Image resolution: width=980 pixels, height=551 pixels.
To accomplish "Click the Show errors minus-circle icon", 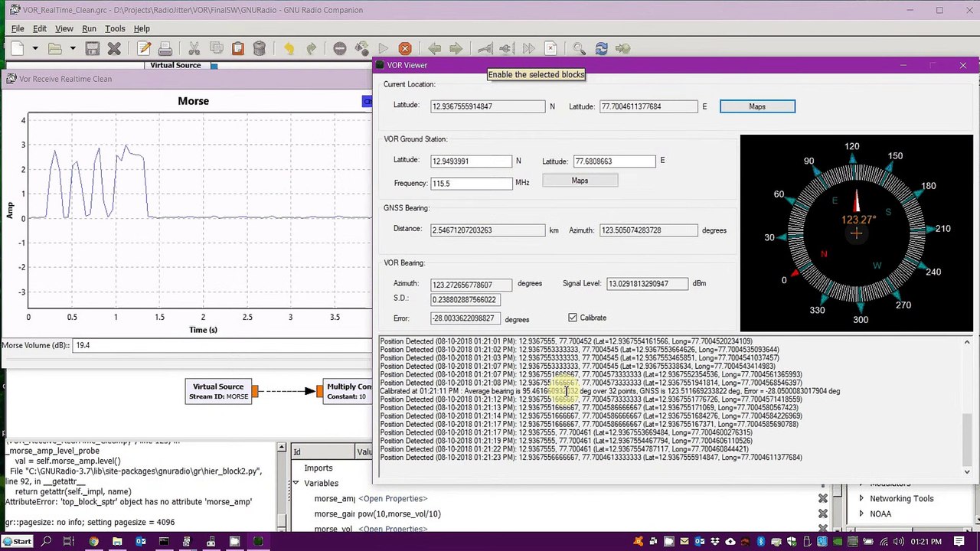I will 340,48.
